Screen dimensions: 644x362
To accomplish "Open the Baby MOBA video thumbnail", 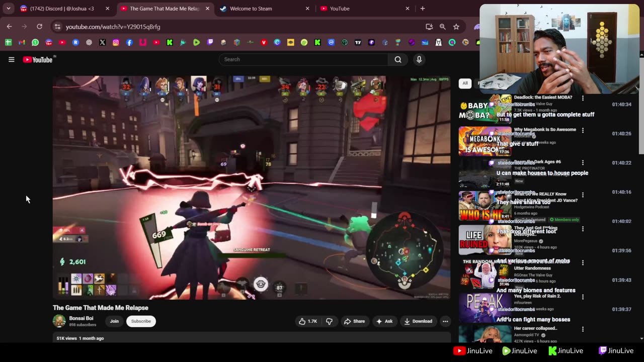I will [485, 109].
